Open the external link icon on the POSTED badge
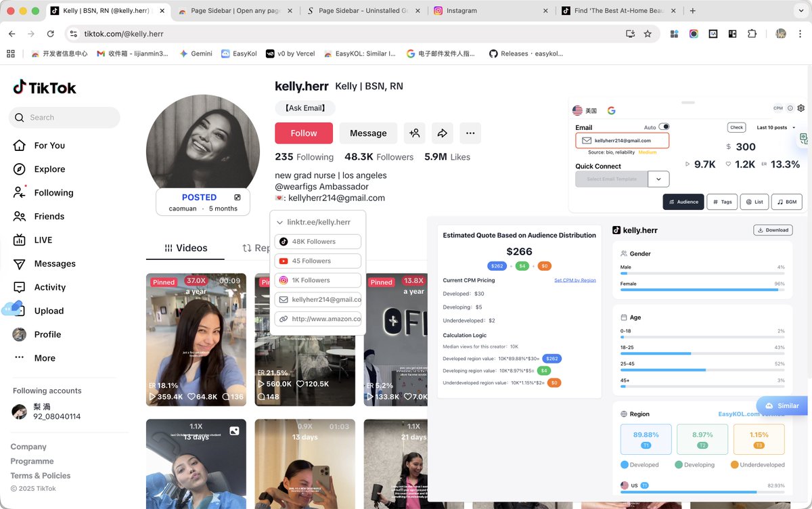Image resolution: width=812 pixels, height=509 pixels. (x=238, y=198)
